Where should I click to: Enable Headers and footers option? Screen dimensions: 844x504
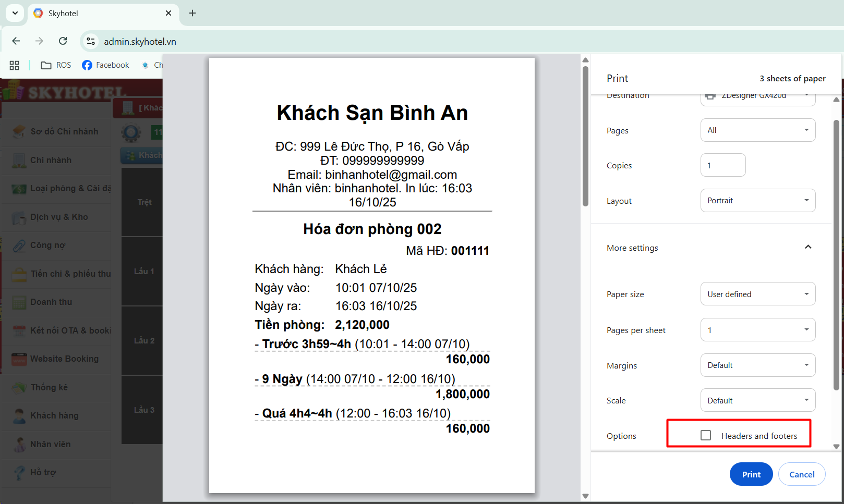tap(706, 435)
